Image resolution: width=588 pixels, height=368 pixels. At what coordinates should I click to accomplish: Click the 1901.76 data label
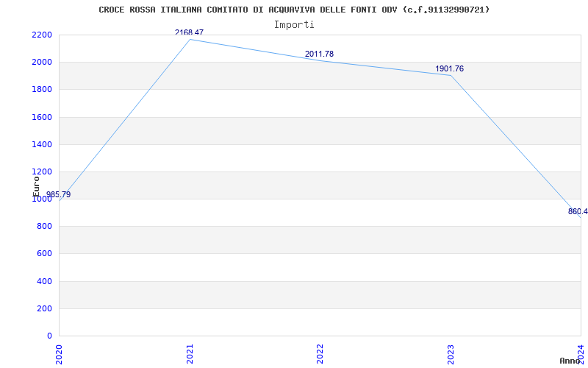[449, 68]
